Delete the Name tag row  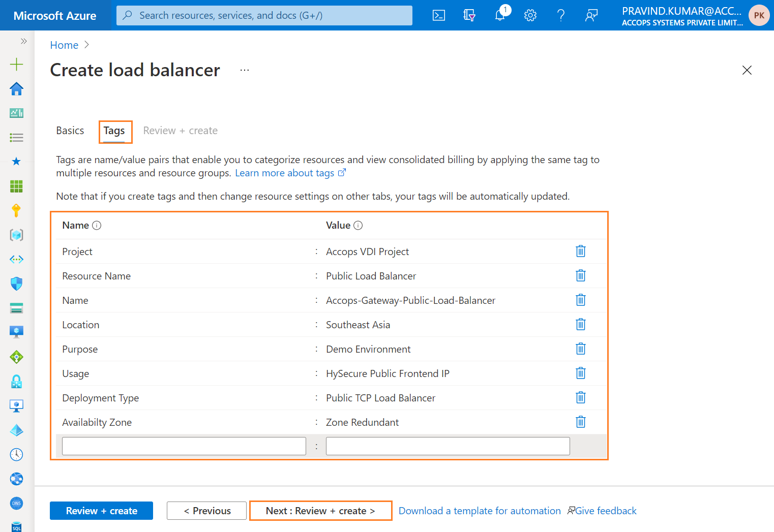(x=581, y=300)
